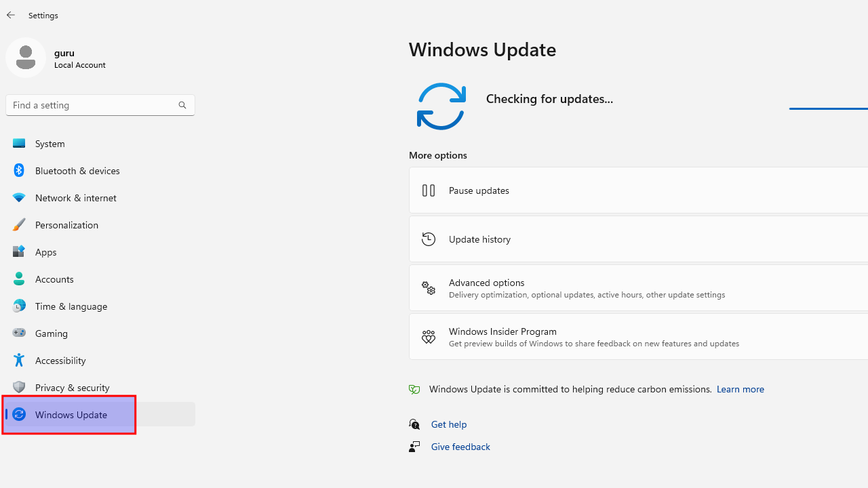Click the search magnifier icon
Screen dimensions: 868x488
[x=182, y=105]
